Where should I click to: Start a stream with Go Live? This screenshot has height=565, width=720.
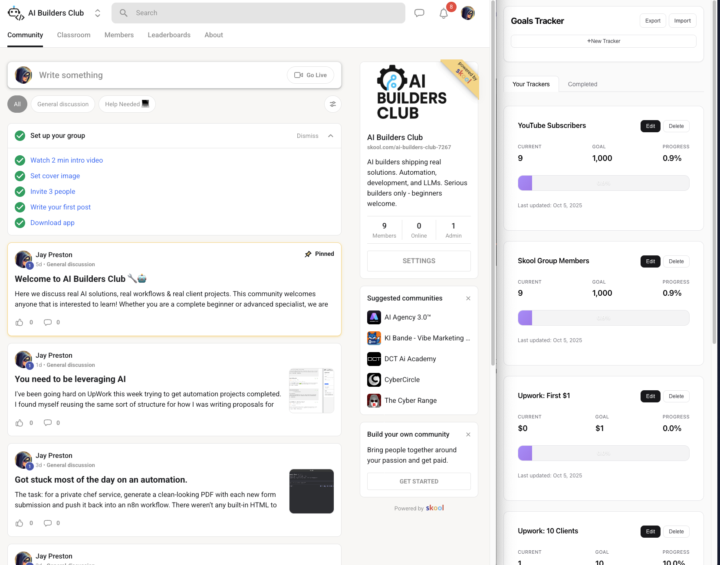pos(310,75)
